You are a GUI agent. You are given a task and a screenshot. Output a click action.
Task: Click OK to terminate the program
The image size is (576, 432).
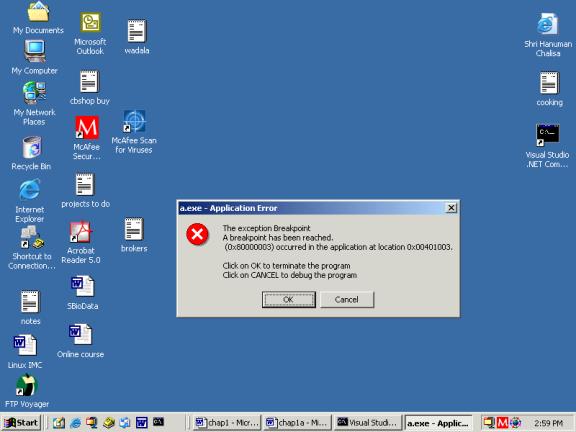(288, 300)
